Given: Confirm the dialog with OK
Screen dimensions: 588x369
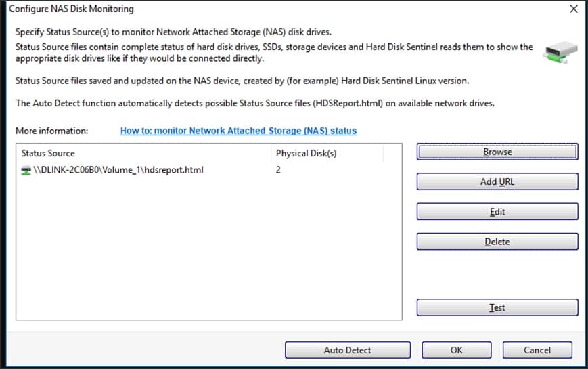Looking at the screenshot, I should pos(457,350).
